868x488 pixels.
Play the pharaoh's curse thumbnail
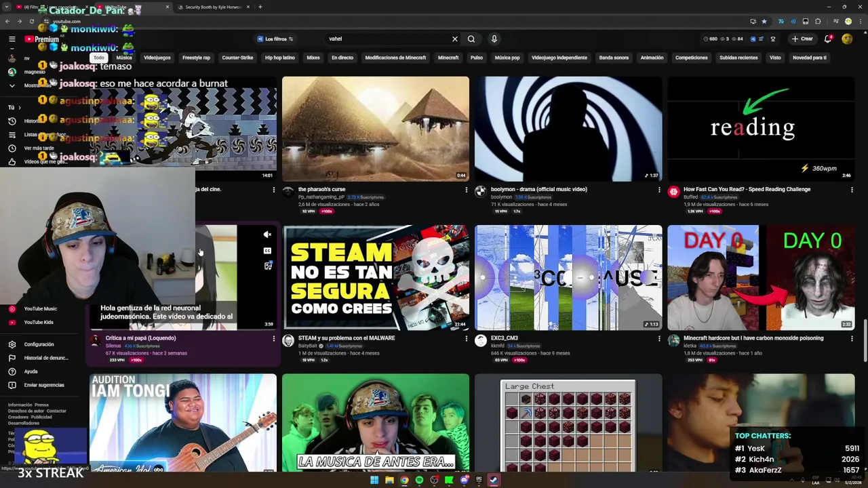(376, 129)
